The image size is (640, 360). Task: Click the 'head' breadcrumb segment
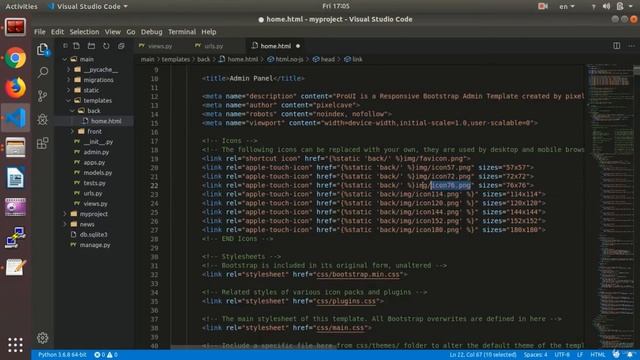327,60
